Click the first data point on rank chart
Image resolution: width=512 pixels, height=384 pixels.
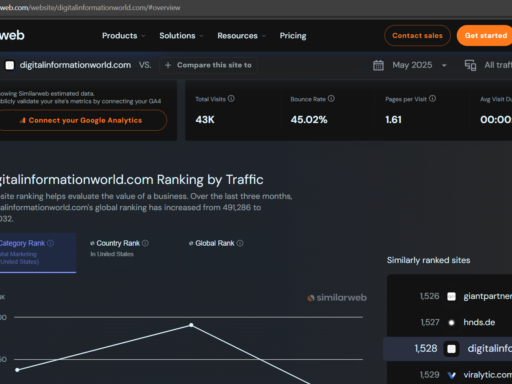(x=17, y=370)
